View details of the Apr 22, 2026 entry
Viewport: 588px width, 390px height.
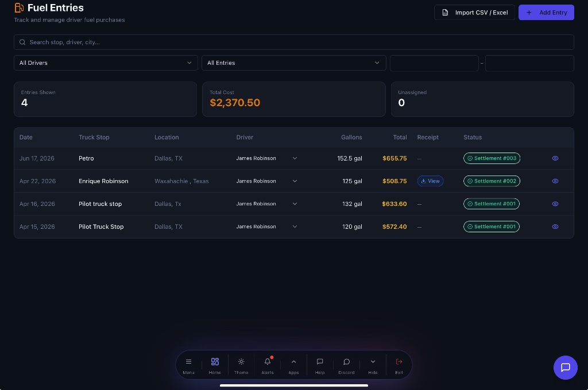click(x=555, y=181)
